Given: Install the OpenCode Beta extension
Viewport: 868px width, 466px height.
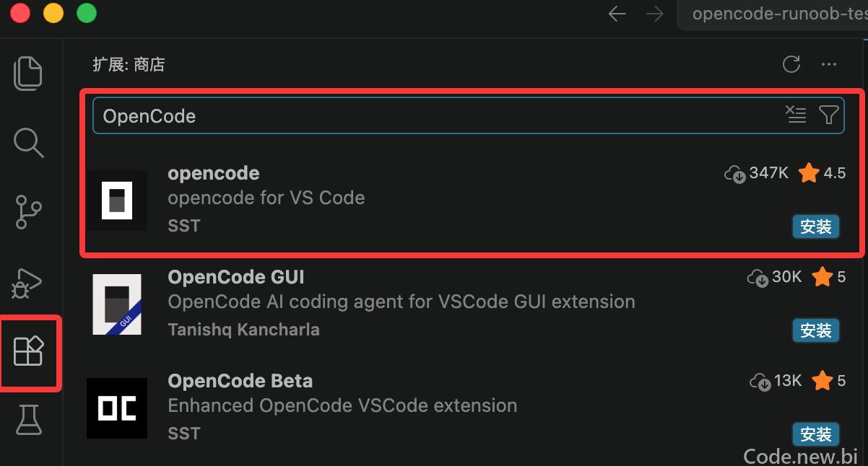Looking at the screenshot, I should click(x=816, y=434).
